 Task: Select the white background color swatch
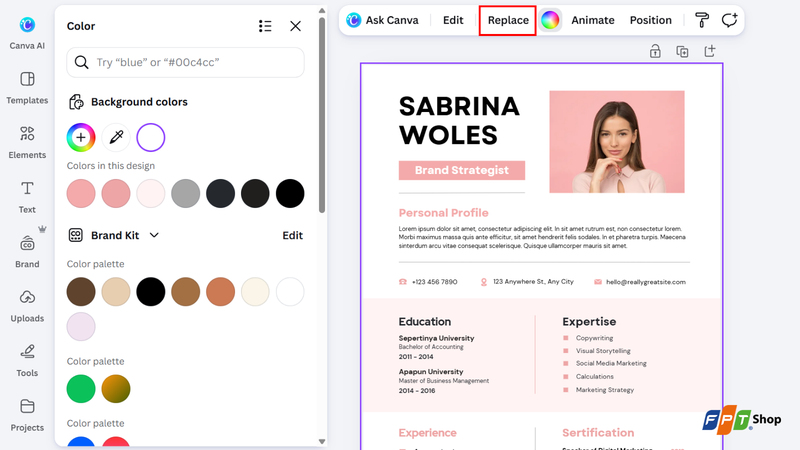point(151,137)
